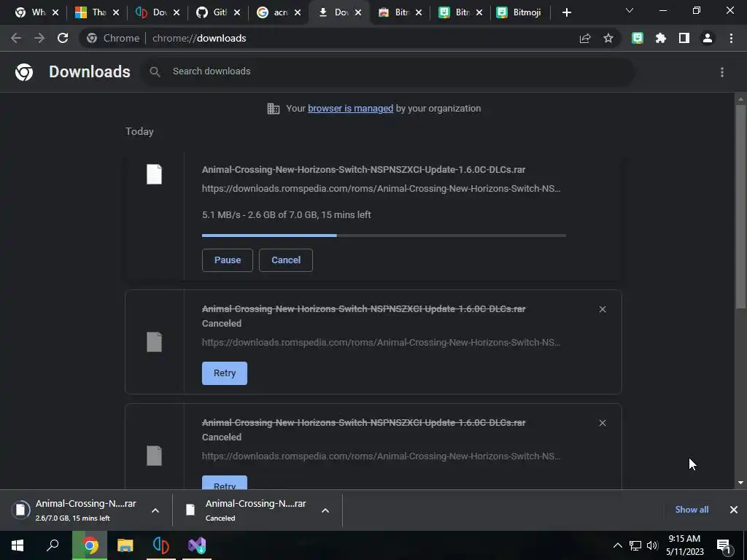Image resolution: width=747 pixels, height=560 pixels.
Task: Close the GitHub tab
Action: coord(237,12)
